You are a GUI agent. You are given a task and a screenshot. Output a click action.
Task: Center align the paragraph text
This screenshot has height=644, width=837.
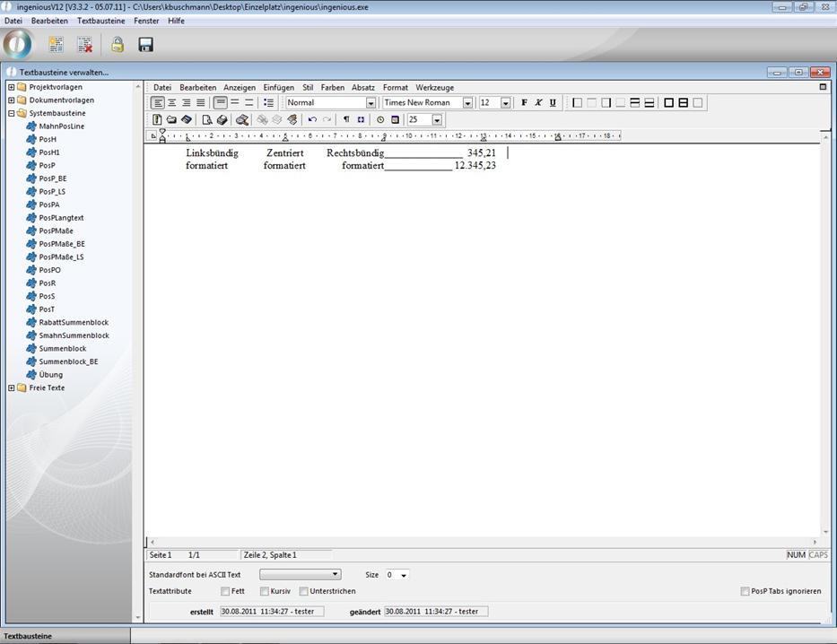tap(171, 103)
